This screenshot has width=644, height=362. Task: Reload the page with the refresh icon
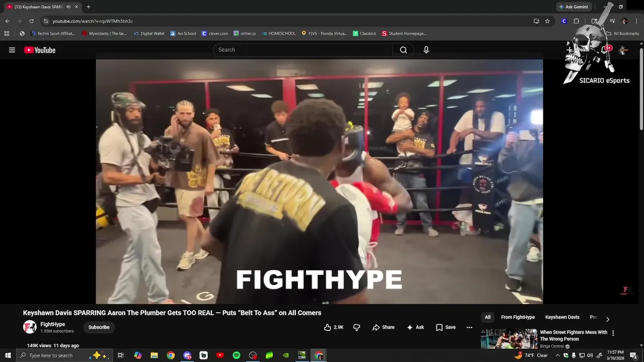31,21
